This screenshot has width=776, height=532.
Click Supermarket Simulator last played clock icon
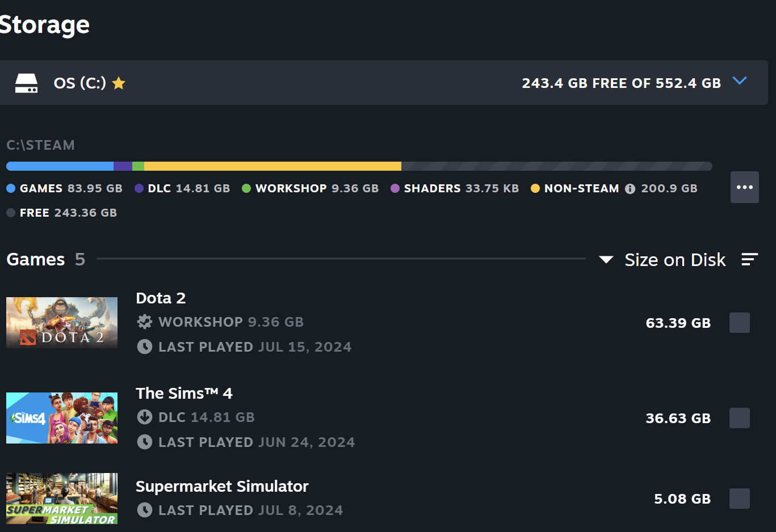click(x=145, y=510)
